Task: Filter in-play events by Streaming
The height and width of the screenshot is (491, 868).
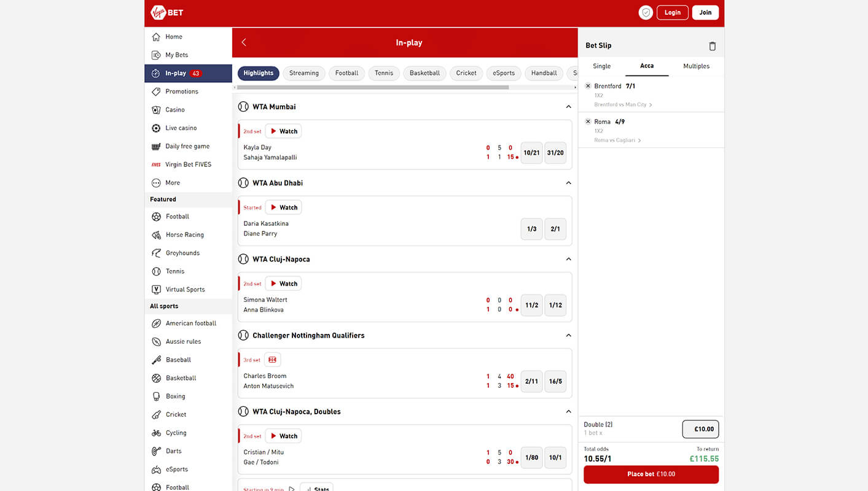Action: click(x=304, y=74)
